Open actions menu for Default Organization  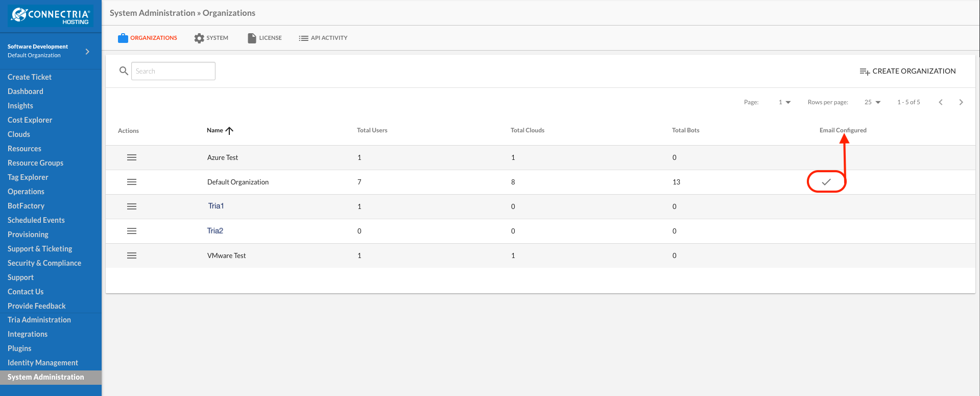pyautogui.click(x=132, y=182)
